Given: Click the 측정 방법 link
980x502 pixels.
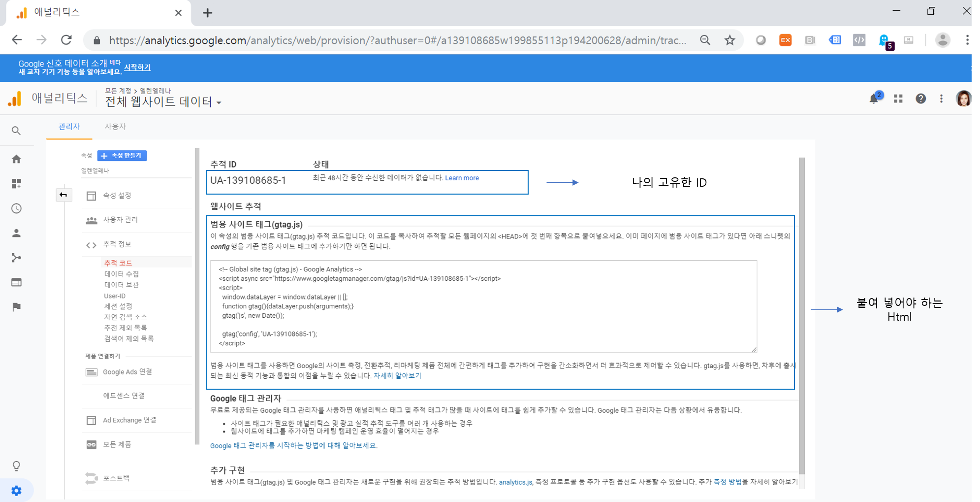Looking at the screenshot, I should [727, 482].
